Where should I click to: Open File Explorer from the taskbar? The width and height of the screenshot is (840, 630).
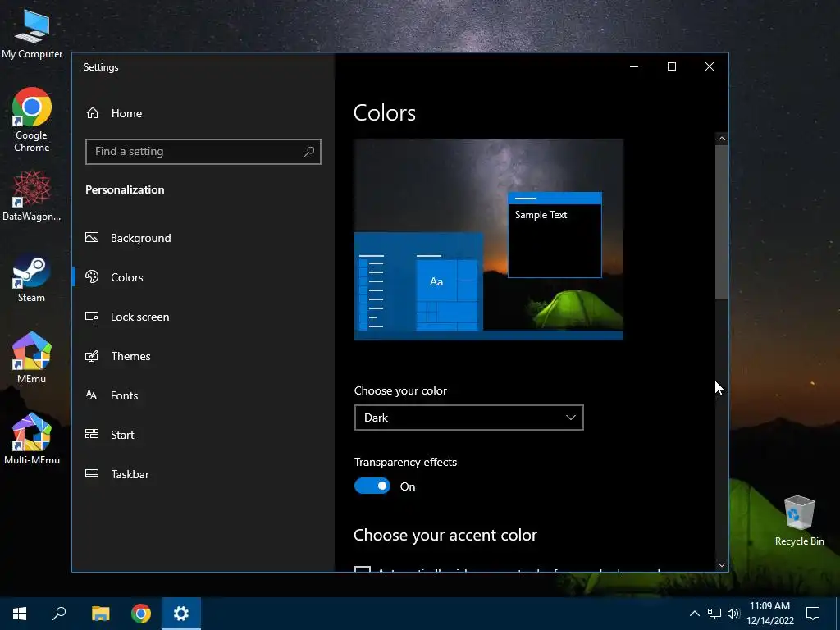click(100, 614)
